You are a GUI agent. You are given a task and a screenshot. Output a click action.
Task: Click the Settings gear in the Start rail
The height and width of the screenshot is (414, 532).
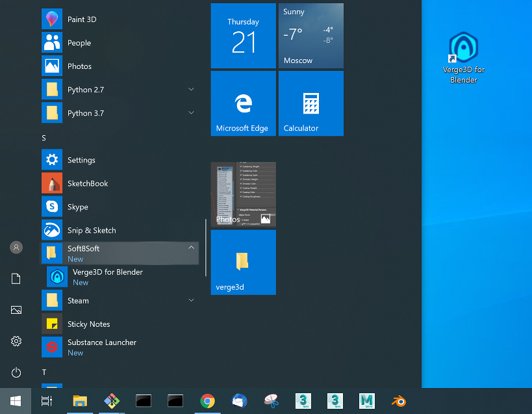(16, 341)
